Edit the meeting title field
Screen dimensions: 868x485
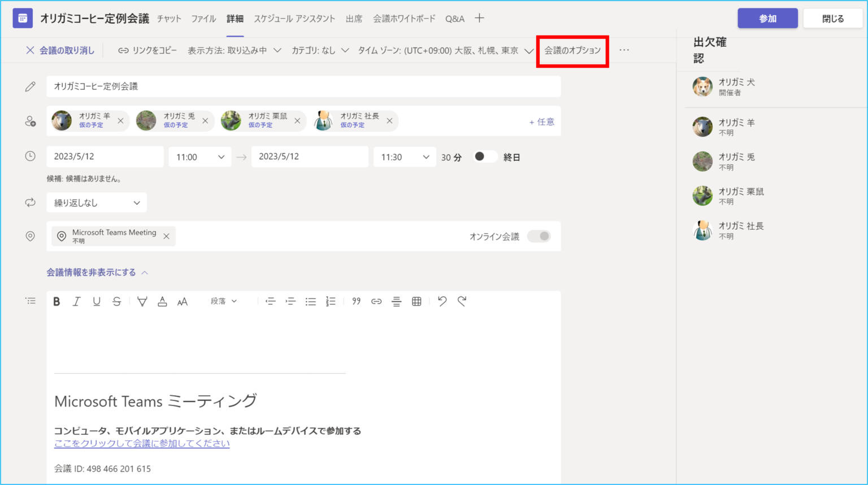[303, 86]
